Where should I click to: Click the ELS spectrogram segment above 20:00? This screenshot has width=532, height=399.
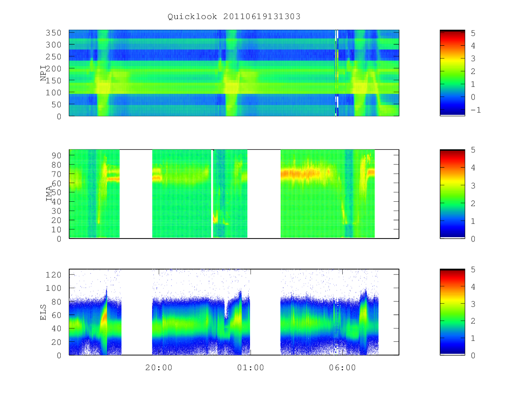click(x=201, y=312)
